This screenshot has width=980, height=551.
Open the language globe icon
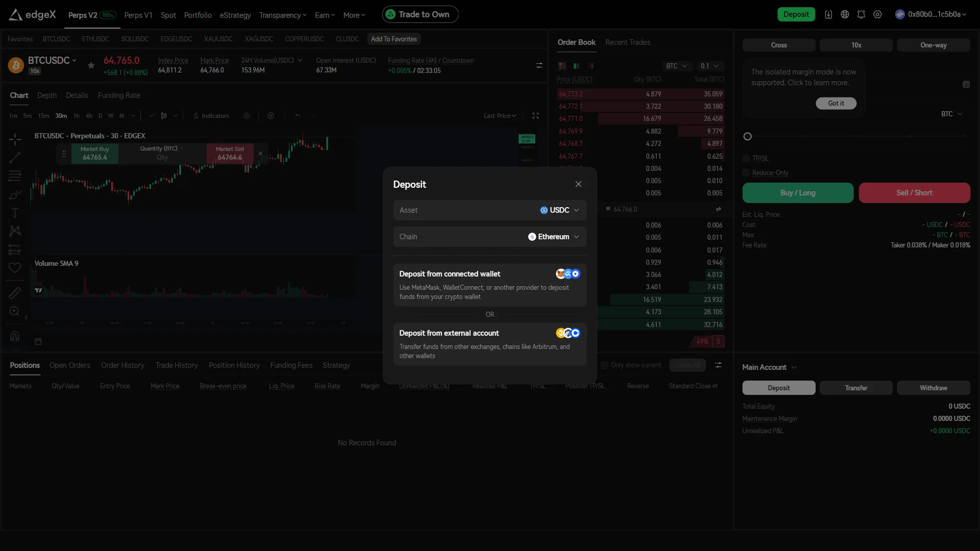pyautogui.click(x=845, y=14)
